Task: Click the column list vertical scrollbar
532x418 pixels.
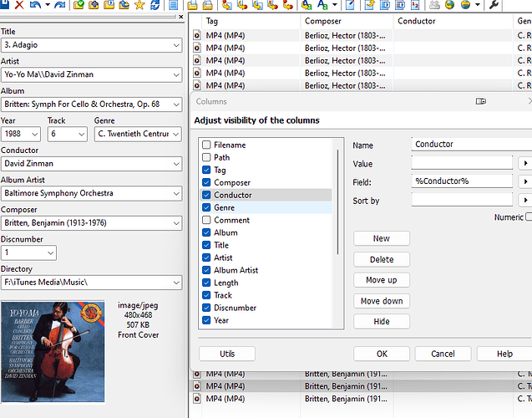Action: 337,202
